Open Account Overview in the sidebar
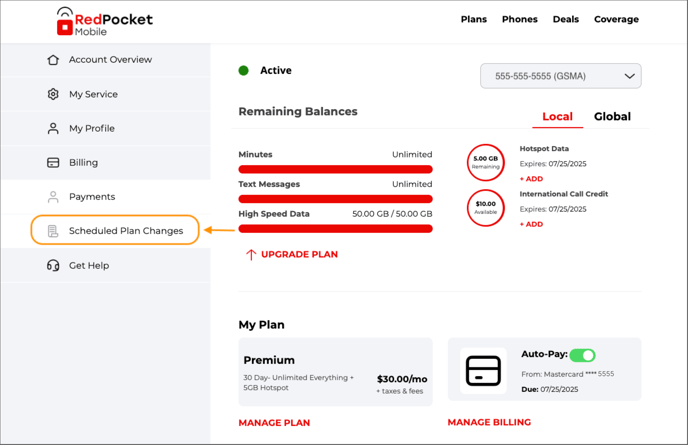 106,60
